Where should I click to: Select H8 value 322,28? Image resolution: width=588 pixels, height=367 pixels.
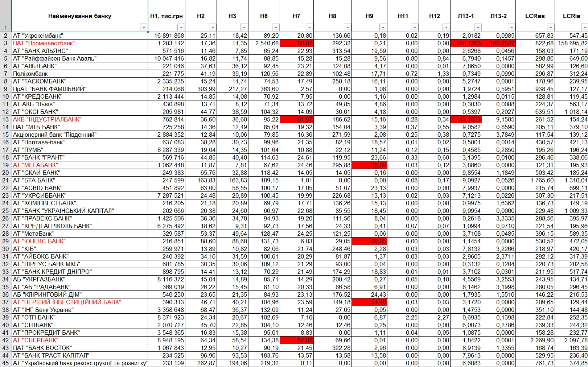pos(333,348)
